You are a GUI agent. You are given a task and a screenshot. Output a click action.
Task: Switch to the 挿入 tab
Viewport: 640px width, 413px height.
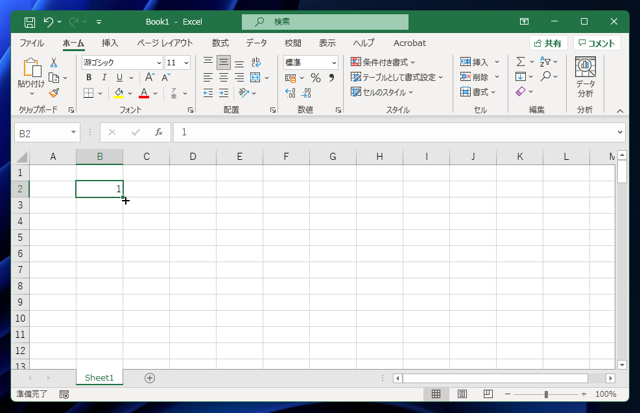click(109, 43)
